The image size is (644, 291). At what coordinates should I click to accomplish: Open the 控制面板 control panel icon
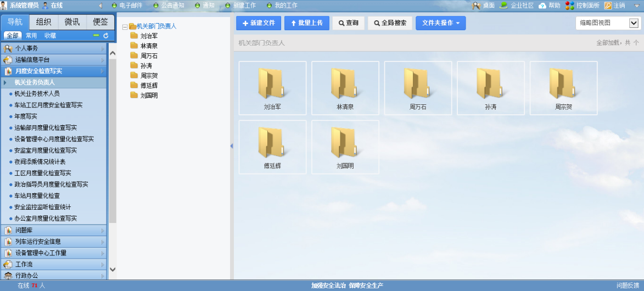coord(570,5)
